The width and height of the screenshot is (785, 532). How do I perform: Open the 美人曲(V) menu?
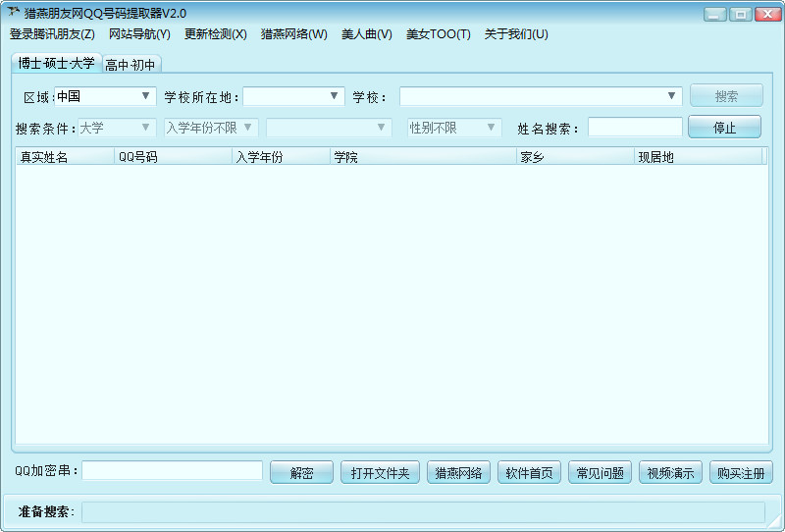click(x=366, y=34)
